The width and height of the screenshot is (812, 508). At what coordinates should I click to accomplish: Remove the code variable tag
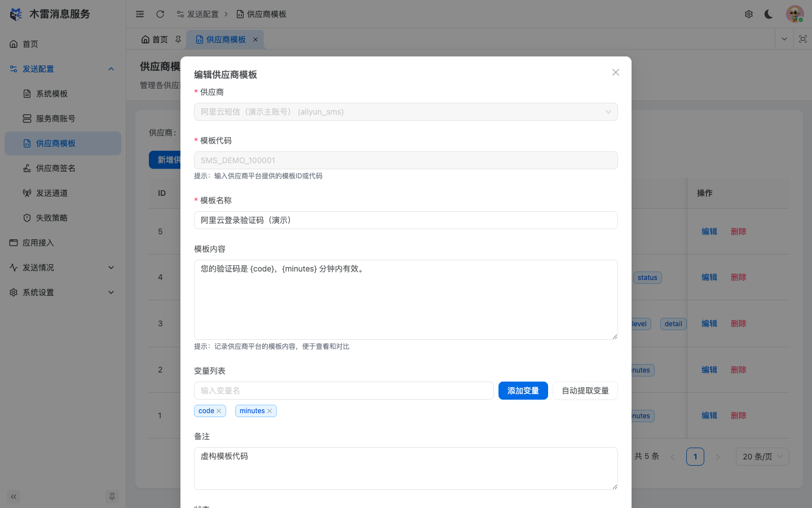tap(219, 411)
